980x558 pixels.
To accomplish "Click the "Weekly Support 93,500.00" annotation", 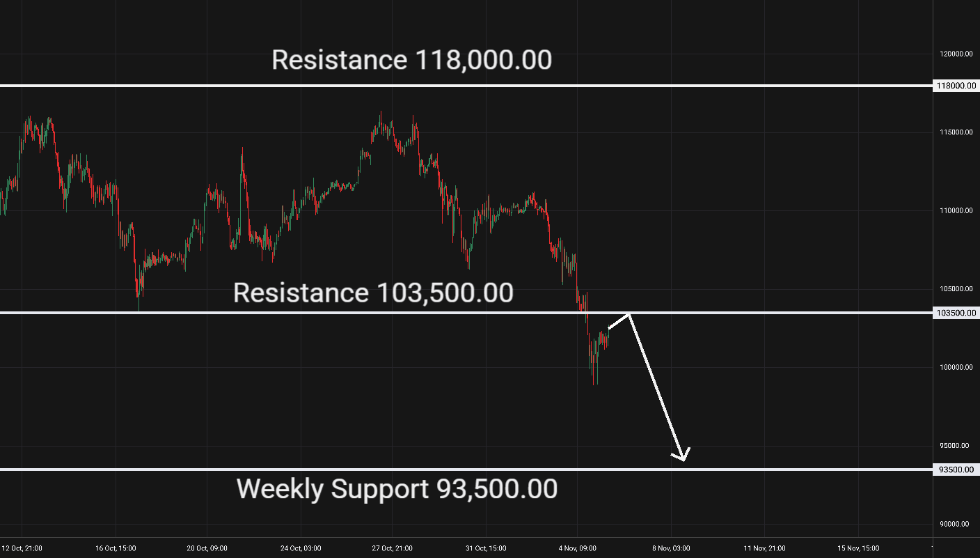I will click(397, 489).
